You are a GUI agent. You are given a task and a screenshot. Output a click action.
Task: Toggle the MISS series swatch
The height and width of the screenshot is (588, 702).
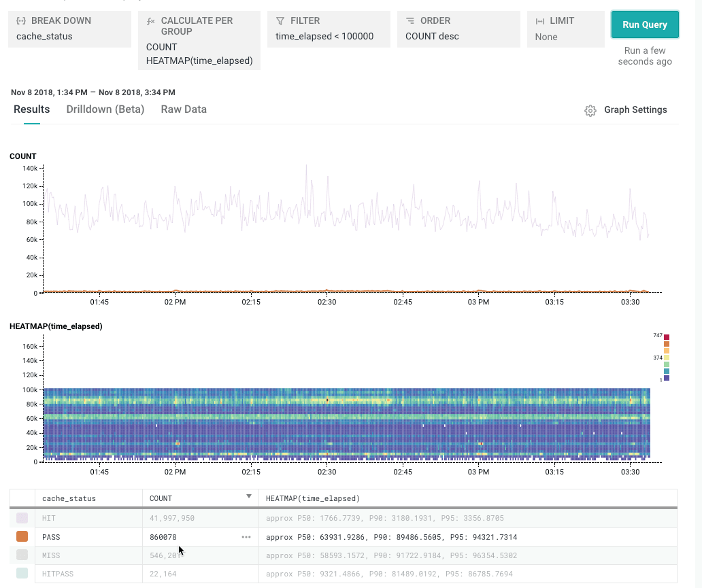pyautogui.click(x=22, y=555)
